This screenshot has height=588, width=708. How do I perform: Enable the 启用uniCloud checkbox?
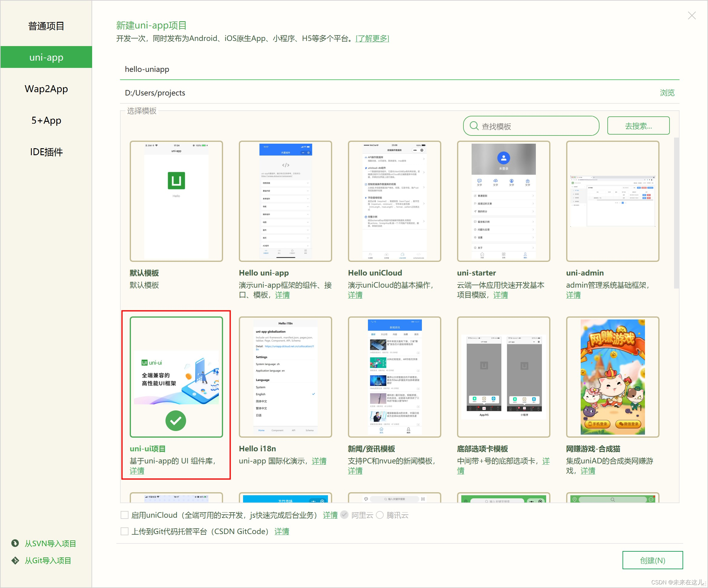124,515
